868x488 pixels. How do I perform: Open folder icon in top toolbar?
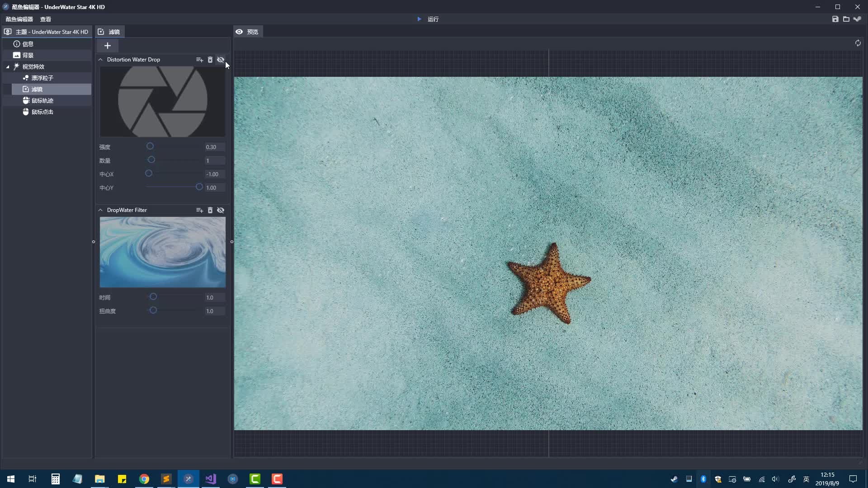[846, 19]
